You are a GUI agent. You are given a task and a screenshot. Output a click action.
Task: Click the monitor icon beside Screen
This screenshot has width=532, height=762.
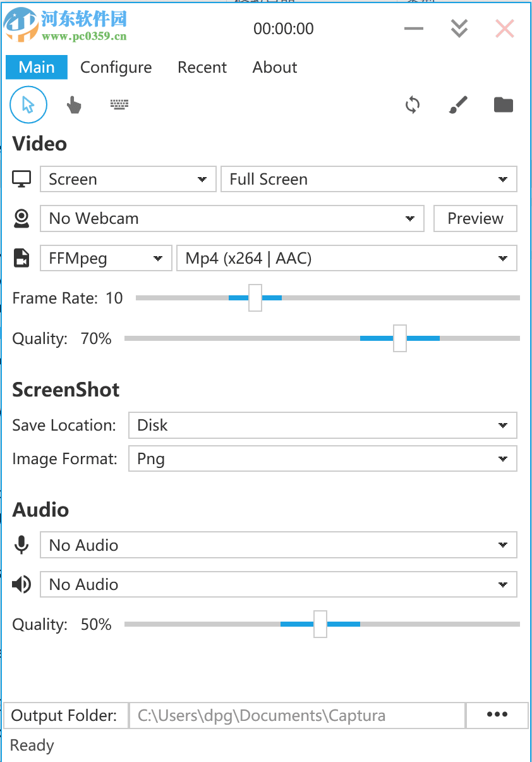click(x=21, y=179)
